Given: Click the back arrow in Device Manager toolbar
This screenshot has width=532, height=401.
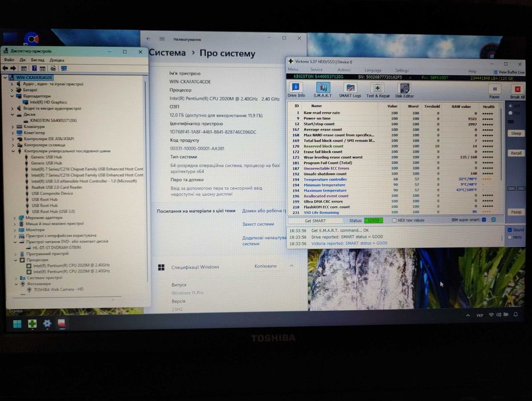Looking at the screenshot, I should point(5,68).
